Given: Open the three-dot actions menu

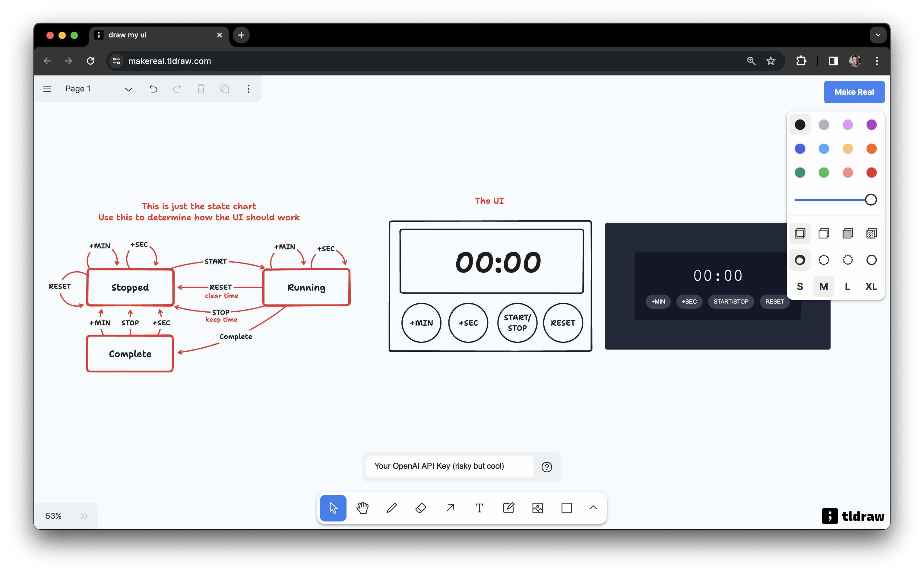Looking at the screenshot, I should [248, 89].
